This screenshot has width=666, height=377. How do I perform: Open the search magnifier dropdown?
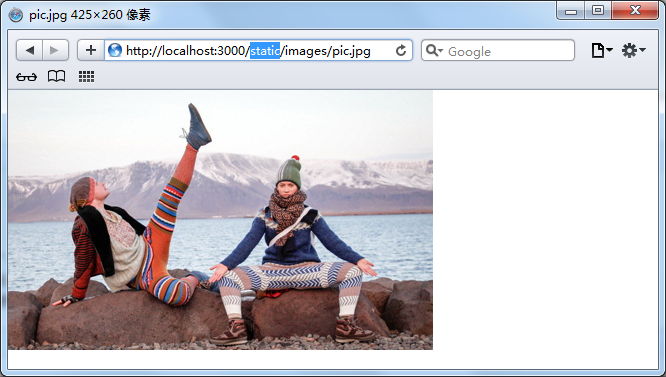pyautogui.click(x=434, y=51)
